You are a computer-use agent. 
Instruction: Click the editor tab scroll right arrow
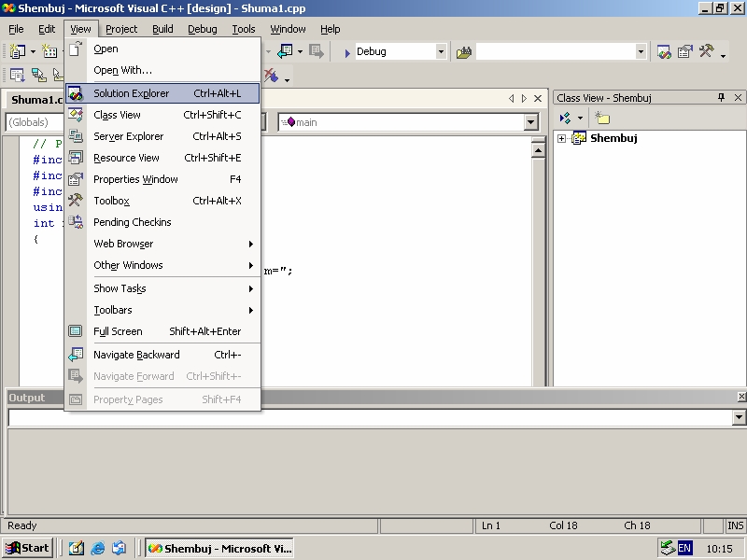524,98
